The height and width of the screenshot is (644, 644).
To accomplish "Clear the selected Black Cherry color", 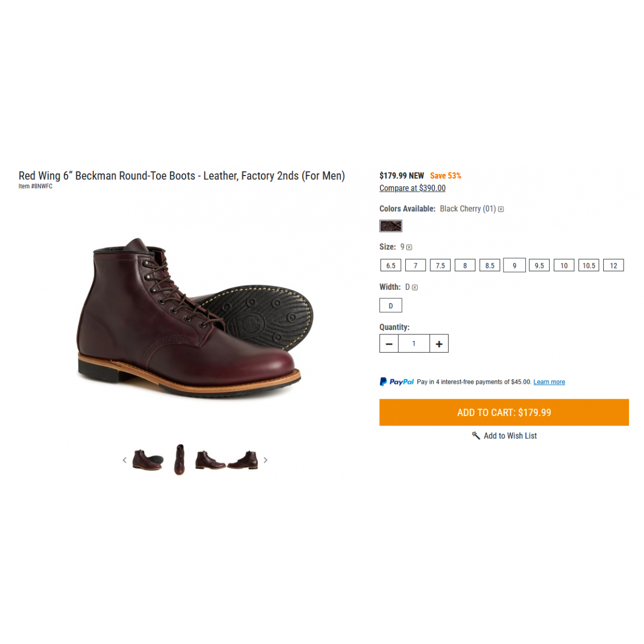I will [x=501, y=209].
